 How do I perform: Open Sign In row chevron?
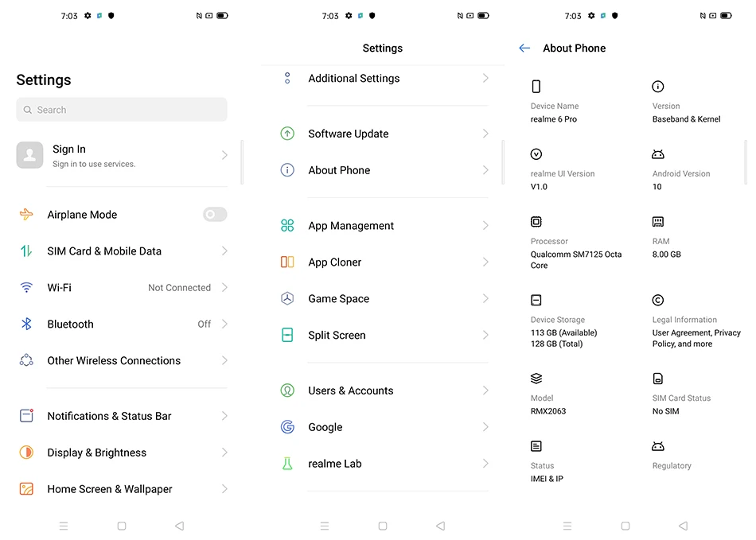(224, 155)
